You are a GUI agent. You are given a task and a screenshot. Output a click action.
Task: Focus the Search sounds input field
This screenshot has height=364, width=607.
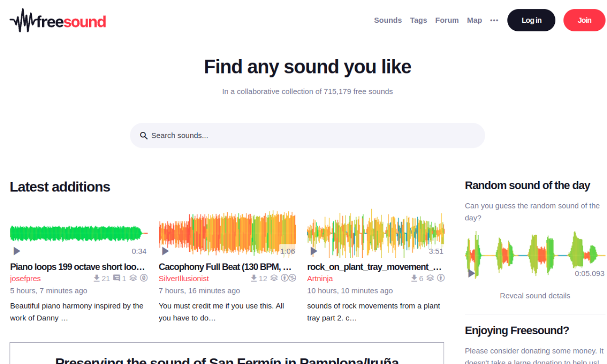pyautogui.click(x=313, y=136)
